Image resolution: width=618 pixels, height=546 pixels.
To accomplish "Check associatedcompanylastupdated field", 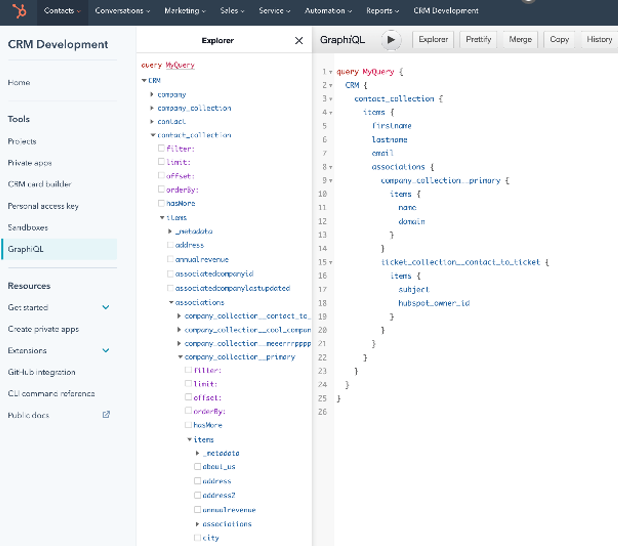I will (x=170, y=288).
